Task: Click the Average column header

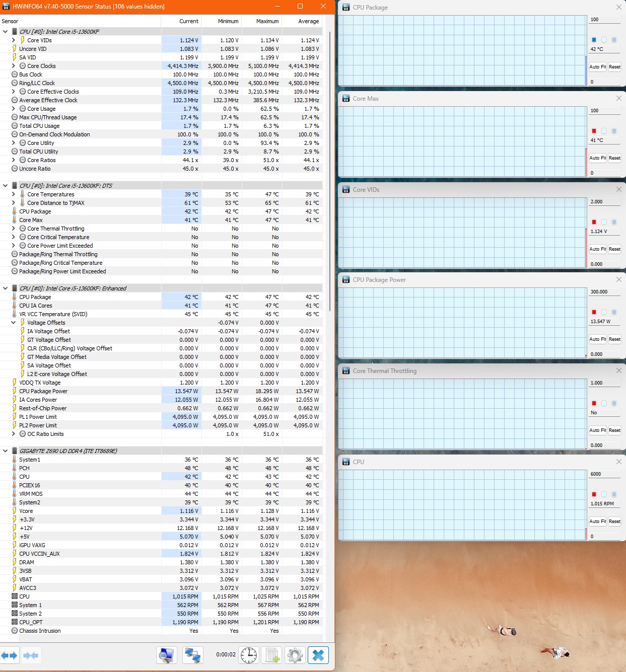Action: pyautogui.click(x=302, y=21)
